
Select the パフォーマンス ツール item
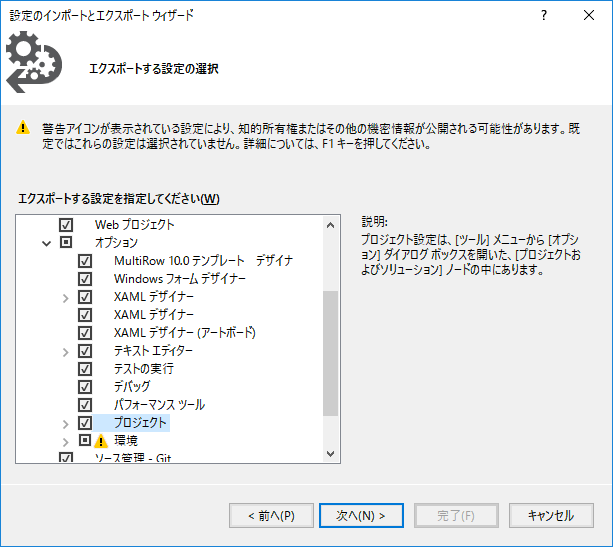point(159,405)
